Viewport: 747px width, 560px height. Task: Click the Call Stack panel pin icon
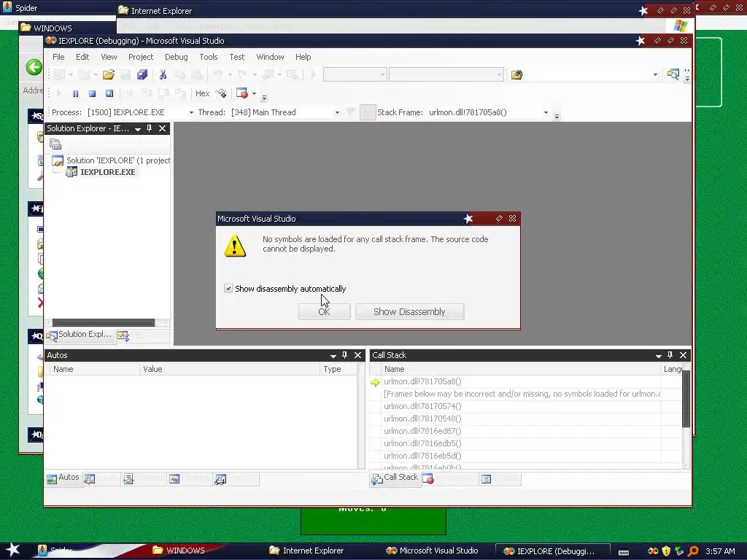pos(670,355)
